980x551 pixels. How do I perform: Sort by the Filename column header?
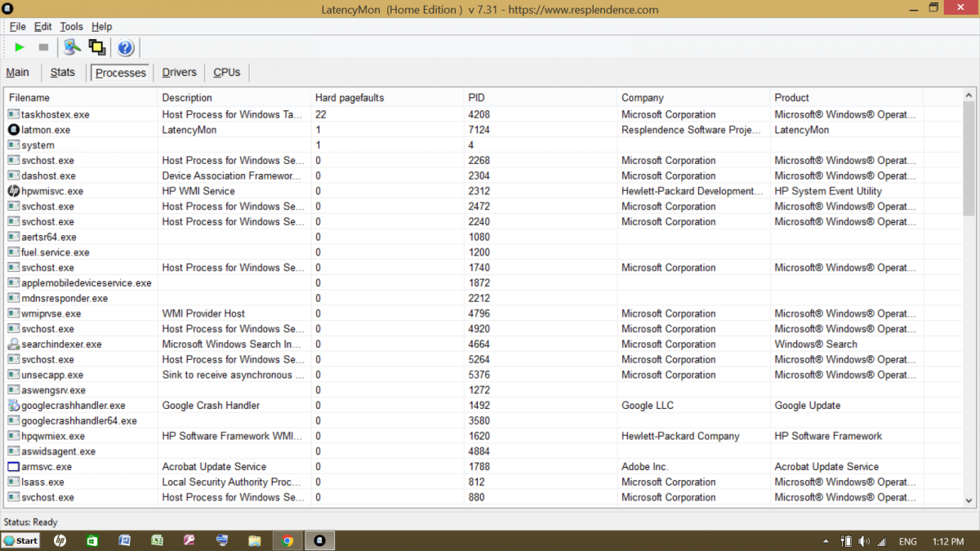[x=81, y=98]
